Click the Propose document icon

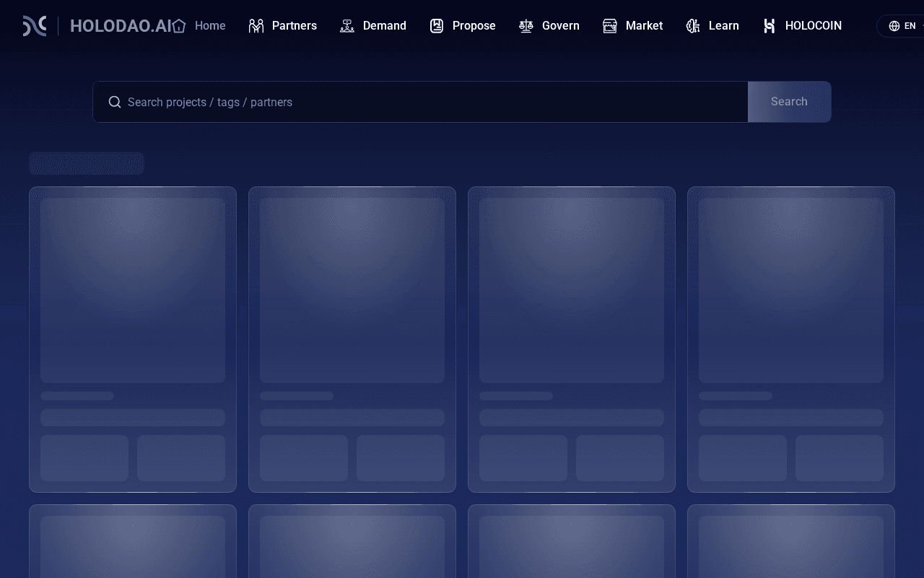[437, 26]
